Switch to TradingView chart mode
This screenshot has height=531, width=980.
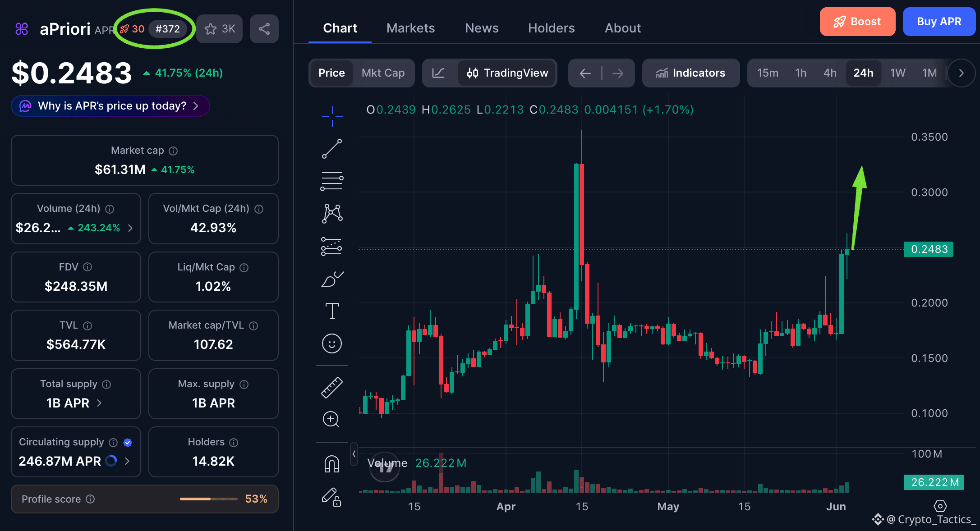click(x=508, y=73)
